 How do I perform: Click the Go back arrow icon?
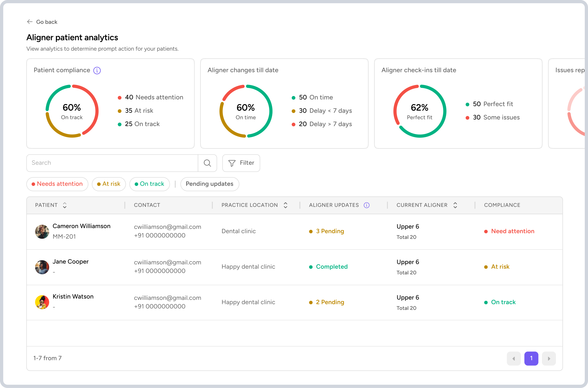tap(30, 22)
